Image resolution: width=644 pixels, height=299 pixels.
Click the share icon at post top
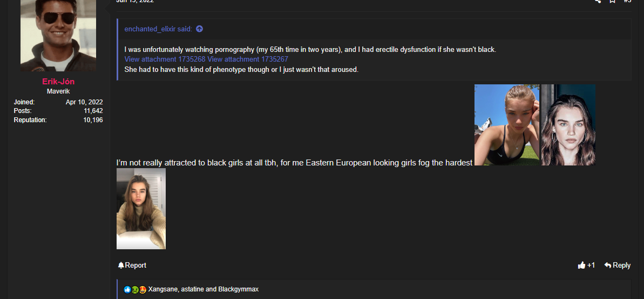[x=598, y=1]
